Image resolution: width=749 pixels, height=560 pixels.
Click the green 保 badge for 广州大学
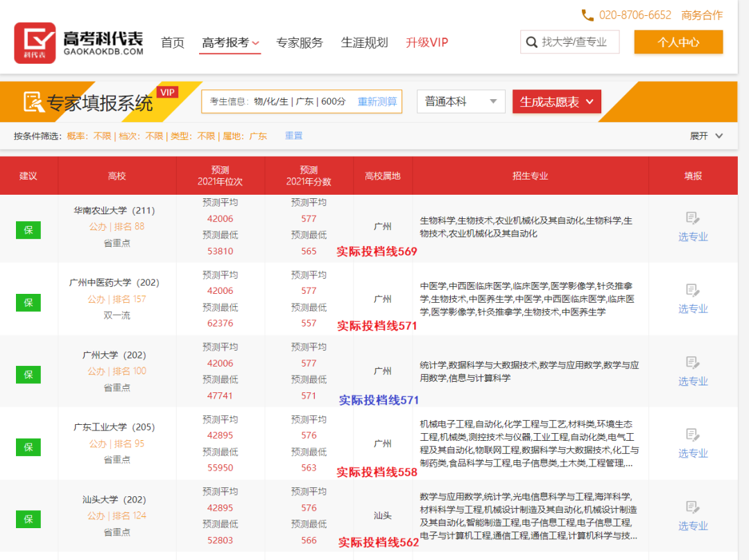(28, 375)
